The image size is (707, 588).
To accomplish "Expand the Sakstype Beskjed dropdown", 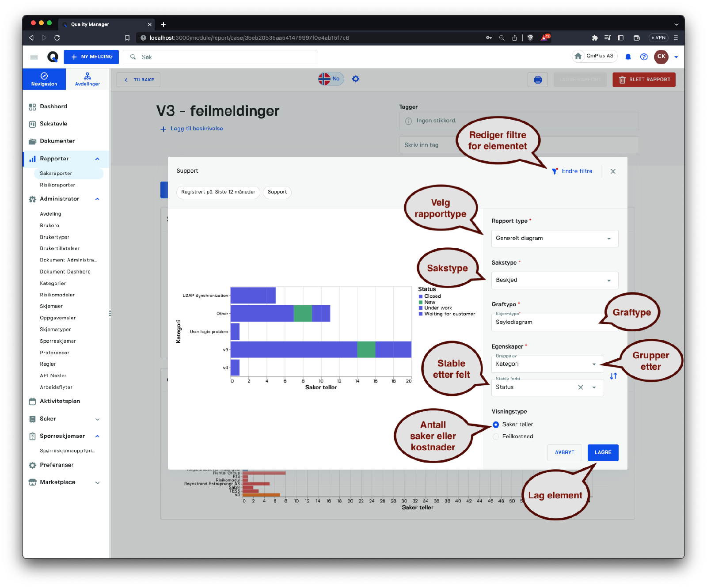I will [x=555, y=281].
